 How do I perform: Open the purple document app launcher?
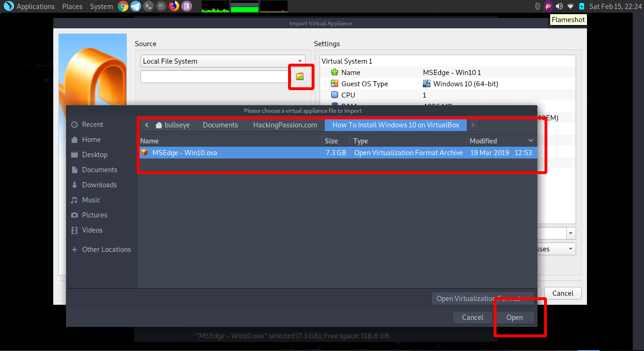click(187, 6)
